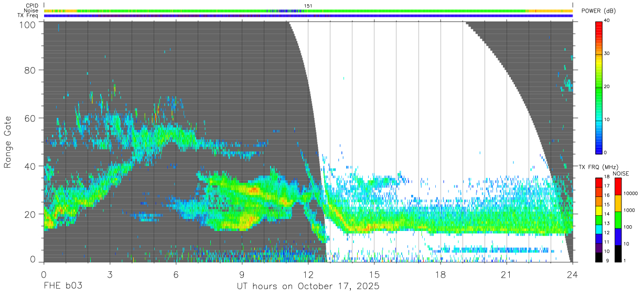
Task: Click the 21 tick on the UT hours axis
Action: [506, 274]
